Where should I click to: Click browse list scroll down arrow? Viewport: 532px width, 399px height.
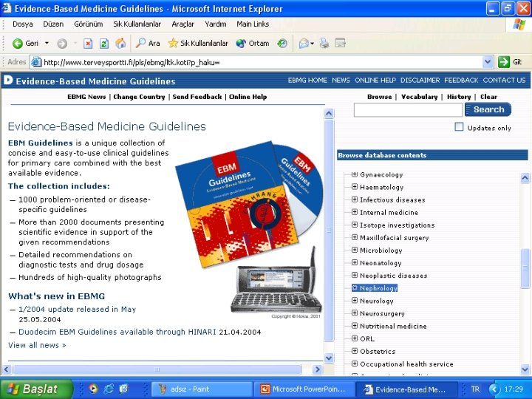point(525,369)
